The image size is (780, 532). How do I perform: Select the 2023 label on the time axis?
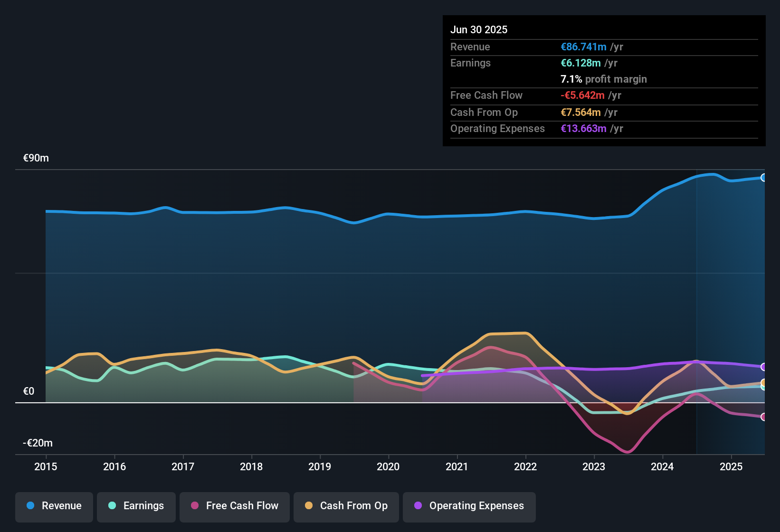[593, 467]
